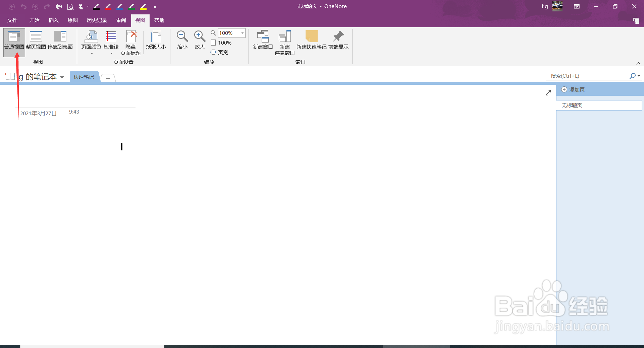Viewport: 644px width, 348px height.
Task: Click the Forward navigation arrow
Action: 35,7
